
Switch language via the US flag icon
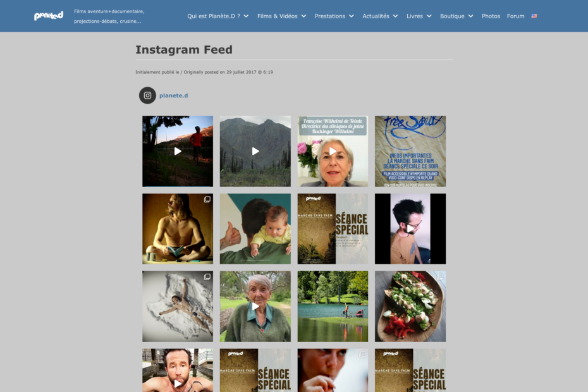point(534,16)
